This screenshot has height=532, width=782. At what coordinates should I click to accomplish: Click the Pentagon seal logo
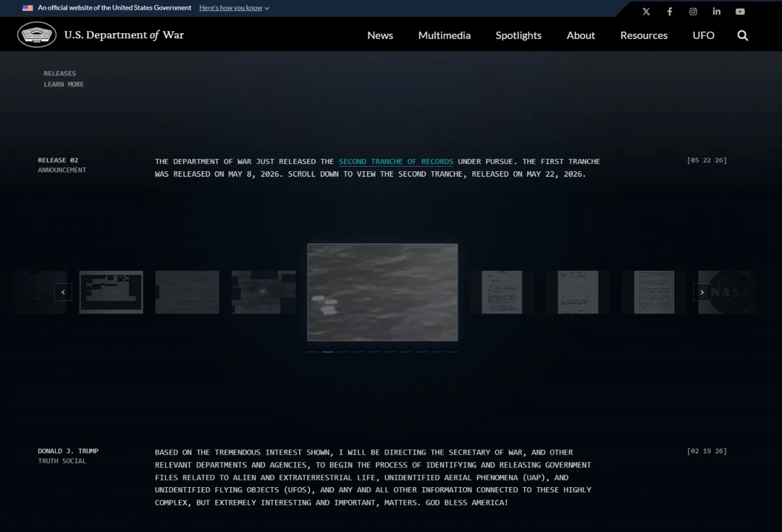pos(37,35)
